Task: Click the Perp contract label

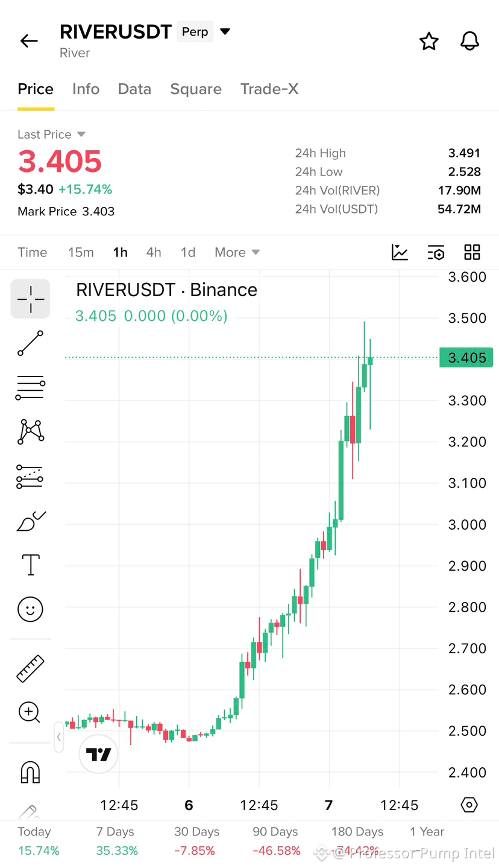Action: pyautogui.click(x=195, y=31)
